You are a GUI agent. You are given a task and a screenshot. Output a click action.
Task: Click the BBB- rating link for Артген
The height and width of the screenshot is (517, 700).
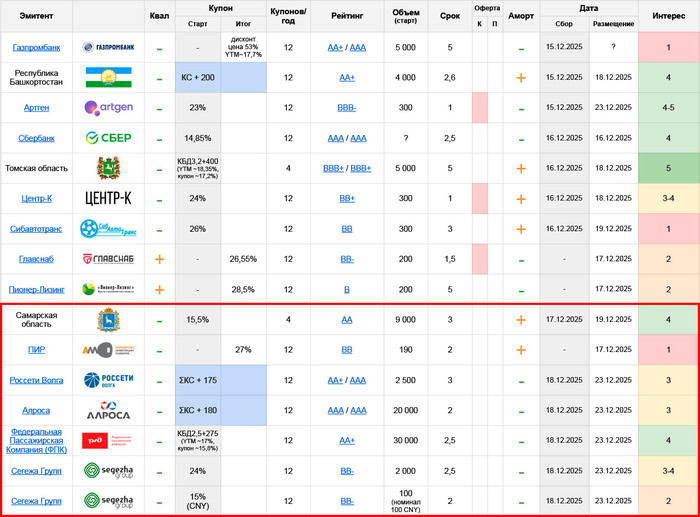pos(347,108)
